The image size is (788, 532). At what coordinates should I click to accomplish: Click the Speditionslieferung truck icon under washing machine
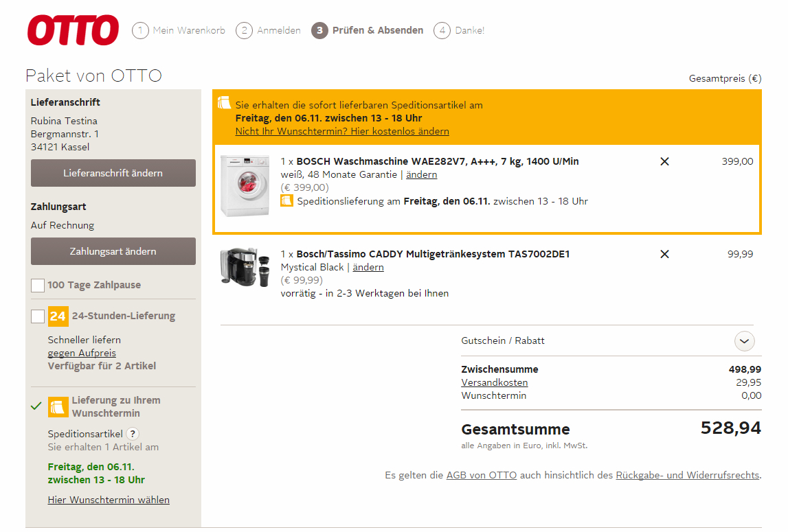coord(286,201)
